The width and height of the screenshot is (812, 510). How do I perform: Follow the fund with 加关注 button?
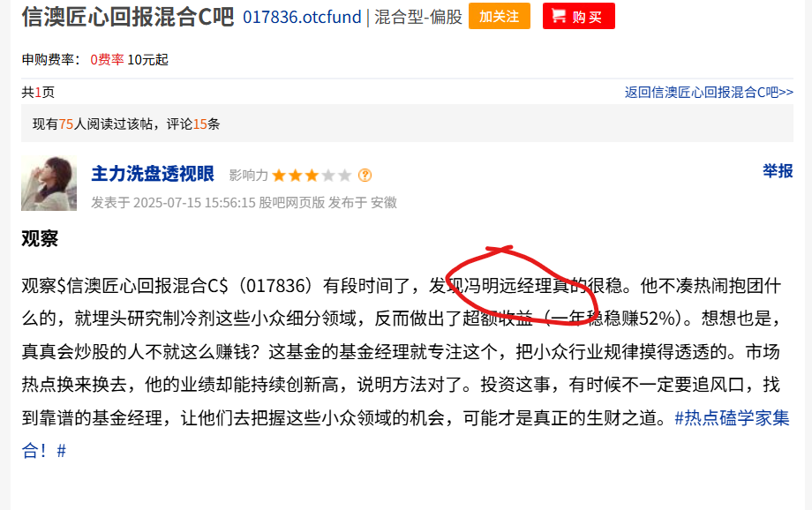pos(500,16)
